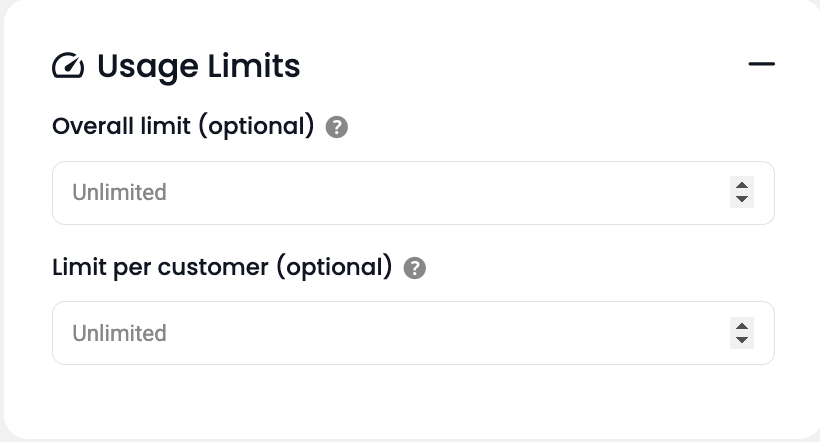Click the speedometer gauge icon beside Usage Limits
Image resolution: width=820 pixels, height=442 pixels.
[x=69, y=66]
